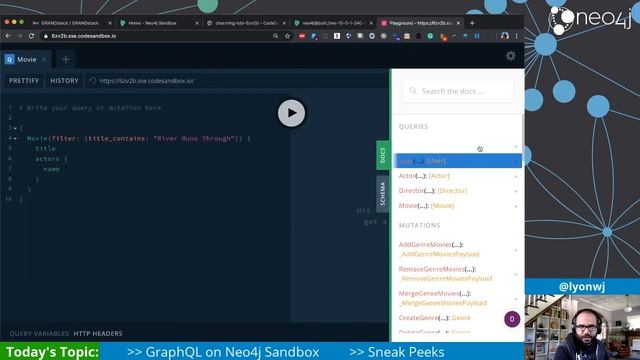Viewport: 640px width, 360px height.
Task: Bookmark this page with the star icon
Action: pos(287,36)
